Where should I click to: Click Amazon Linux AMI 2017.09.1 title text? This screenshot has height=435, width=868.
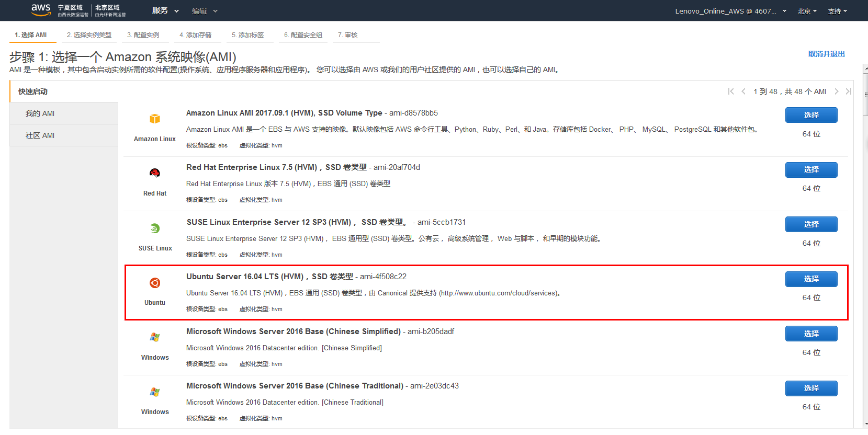click(284, 113)
